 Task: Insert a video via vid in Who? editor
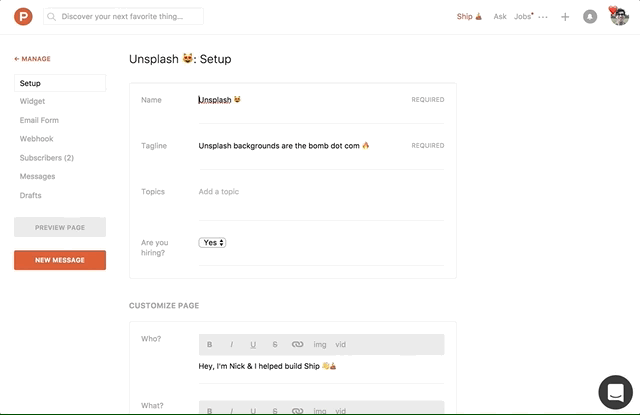[x=340, y=344]
